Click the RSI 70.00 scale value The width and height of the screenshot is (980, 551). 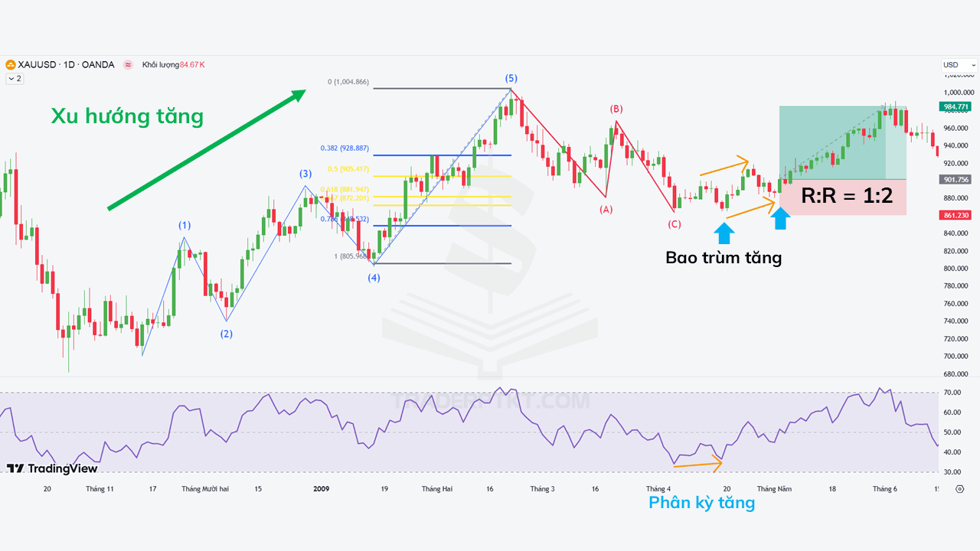point(953,393)
